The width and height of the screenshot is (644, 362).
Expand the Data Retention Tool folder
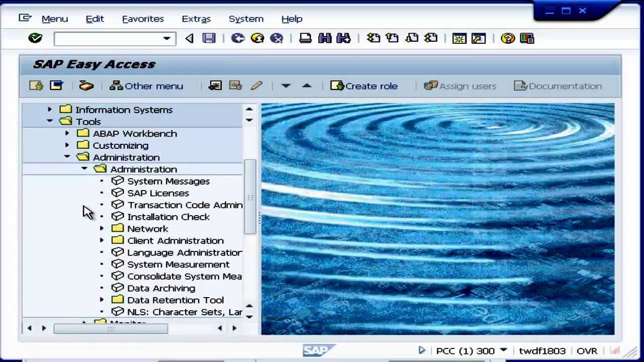click(x=102, y=300)
